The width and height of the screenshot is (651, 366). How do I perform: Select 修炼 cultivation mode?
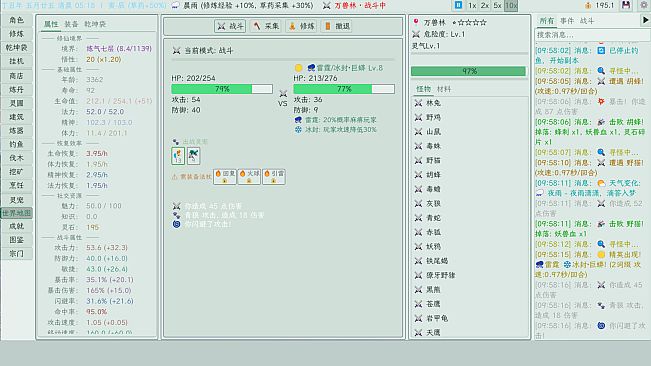coord(301,26)
